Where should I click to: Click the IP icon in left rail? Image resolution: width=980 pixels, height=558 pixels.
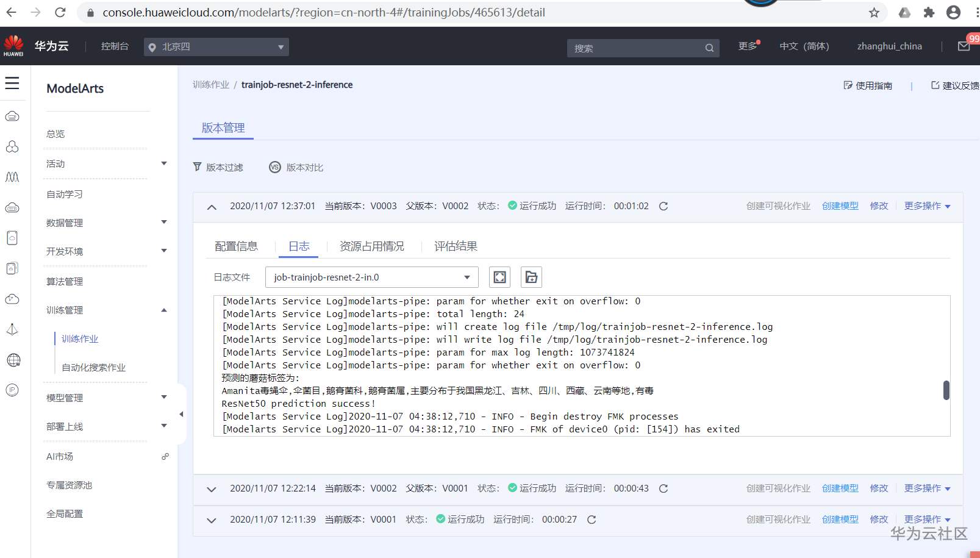click(x=12, y=390)
